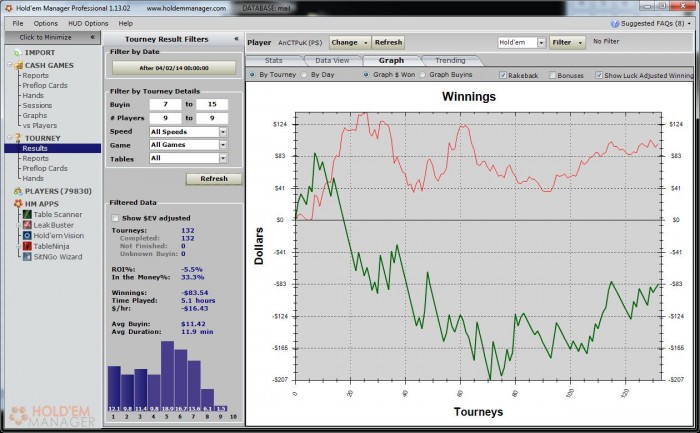Switch to the Trending tab
700x433 pixels.
click(450, 60)
